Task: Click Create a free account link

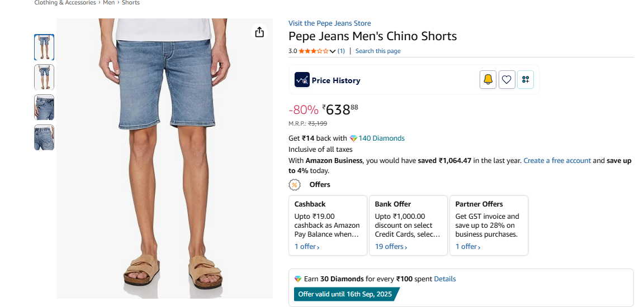Action: (557, 161)
